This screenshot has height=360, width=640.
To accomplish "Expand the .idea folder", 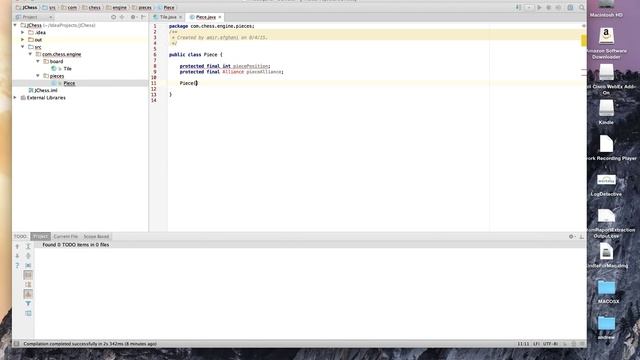I will point(23,32).
